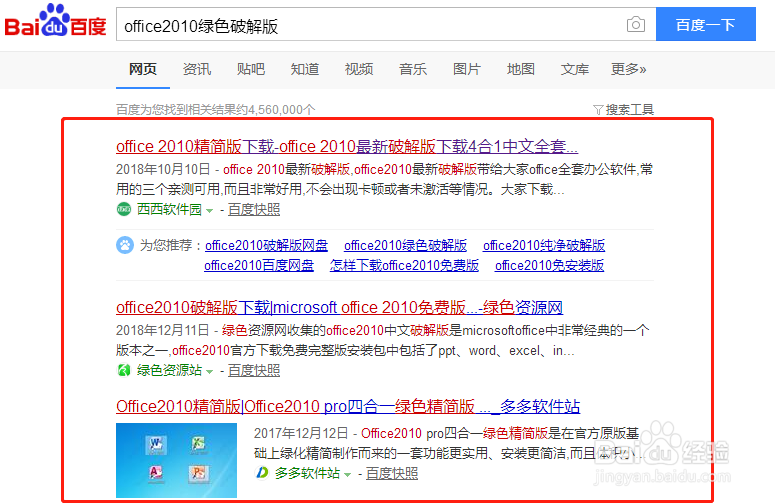Click suggested search office2010免安装版
The height and width of the screenshot is (504, 775).
tap(549, 265)
